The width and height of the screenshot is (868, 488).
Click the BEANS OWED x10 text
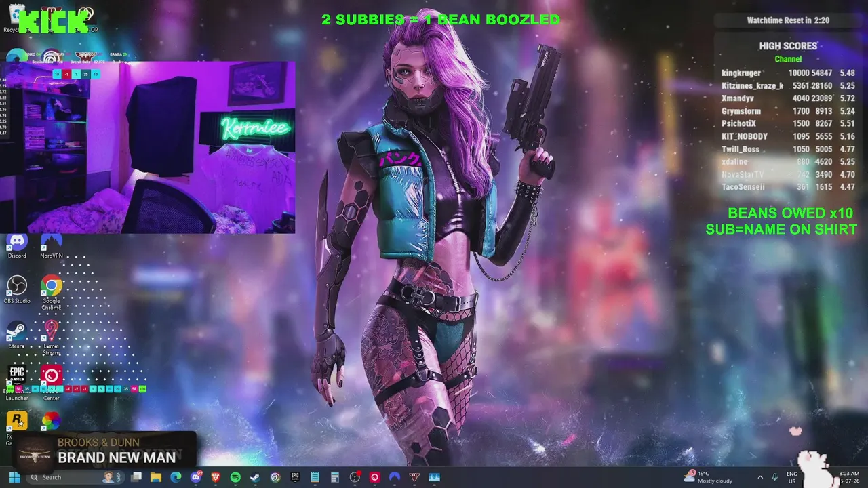790,213
